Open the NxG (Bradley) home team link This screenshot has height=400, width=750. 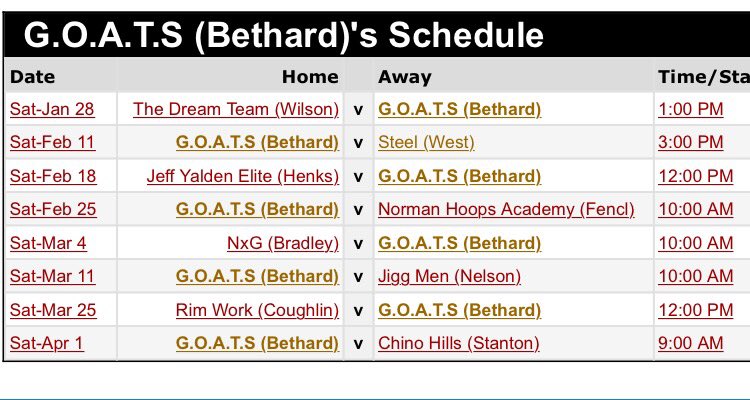click(283, 243)
